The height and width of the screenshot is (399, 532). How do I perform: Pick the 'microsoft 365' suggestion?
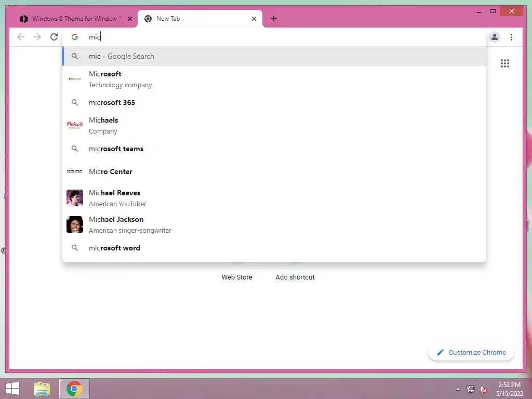(x=274, y=102)
